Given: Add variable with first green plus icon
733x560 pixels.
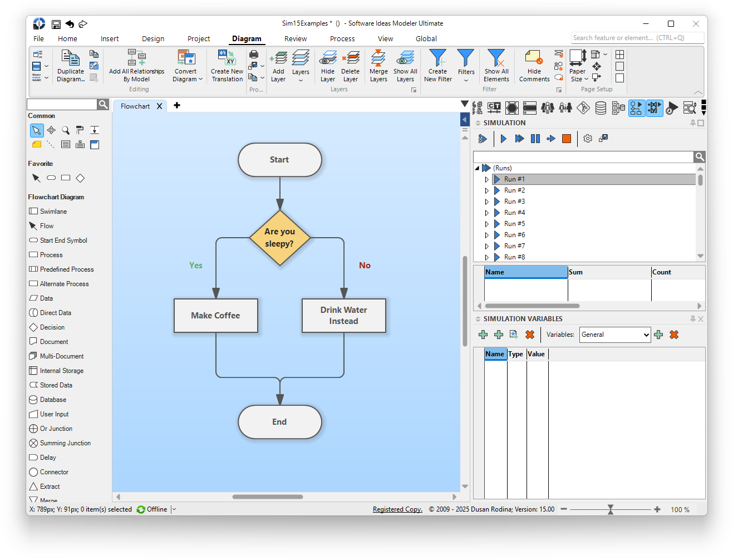Looking at the screenshot, I should point(483,335).
